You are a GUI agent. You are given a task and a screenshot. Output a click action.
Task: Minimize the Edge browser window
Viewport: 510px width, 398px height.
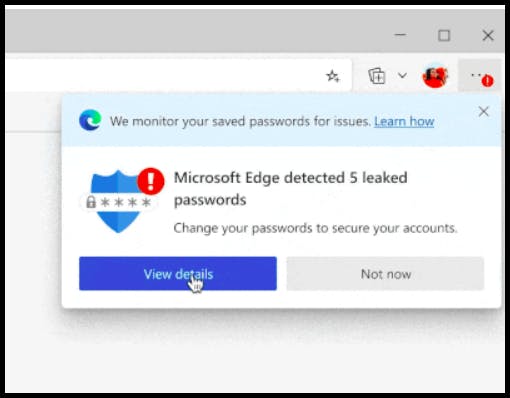[x=400, y=35]
